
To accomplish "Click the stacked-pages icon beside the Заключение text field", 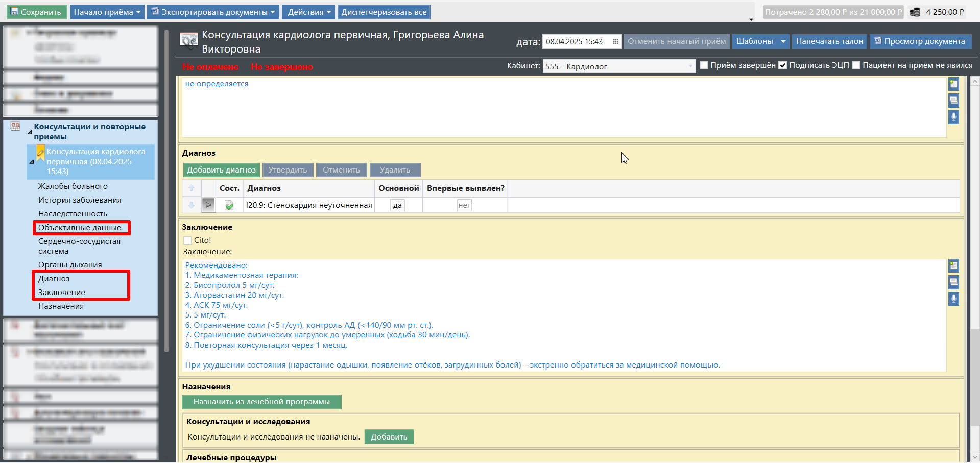I will tap(953, 282).
